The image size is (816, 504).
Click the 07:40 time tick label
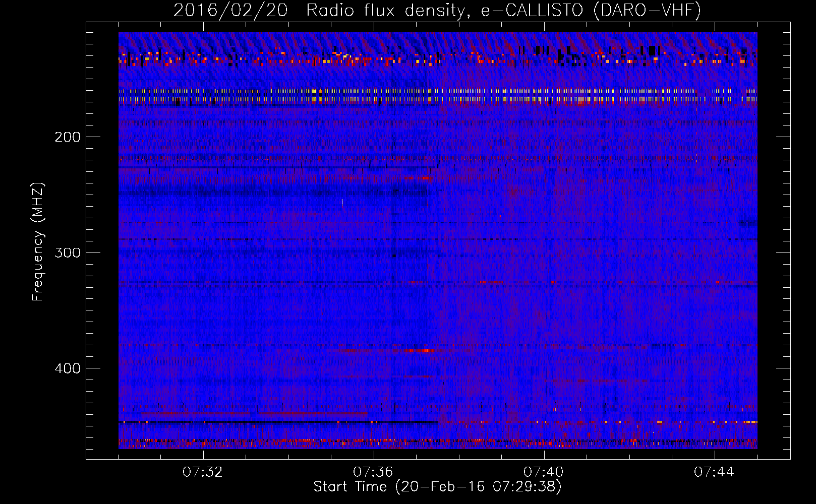(x=544, y=472)
